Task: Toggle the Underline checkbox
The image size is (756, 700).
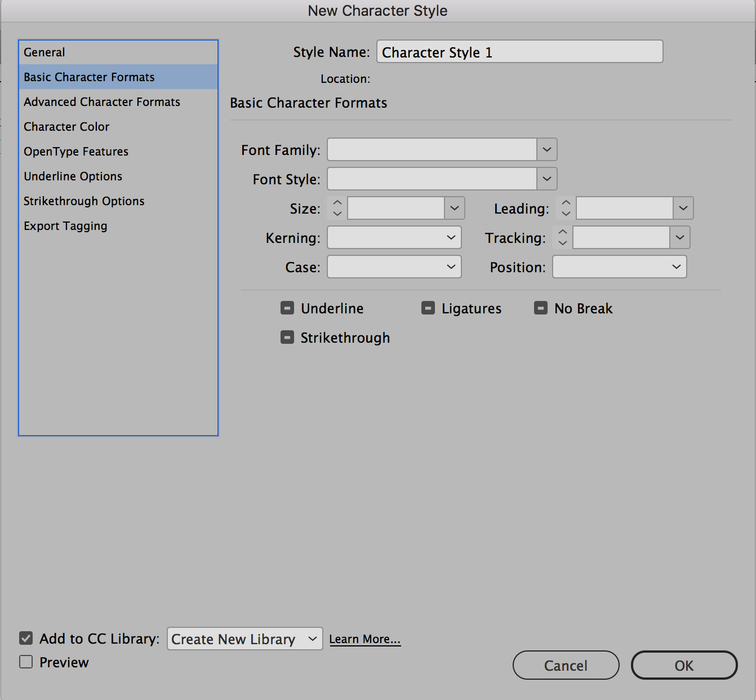Action: coord(287,308)
